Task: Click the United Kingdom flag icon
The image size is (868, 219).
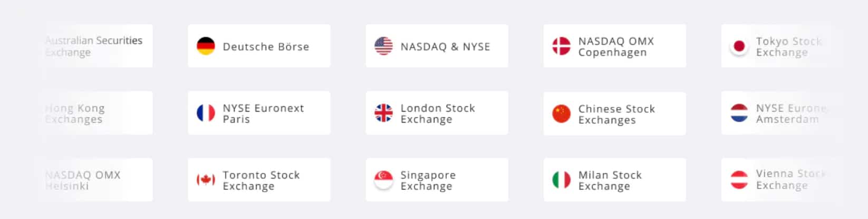Action: (x=383, y=113)
